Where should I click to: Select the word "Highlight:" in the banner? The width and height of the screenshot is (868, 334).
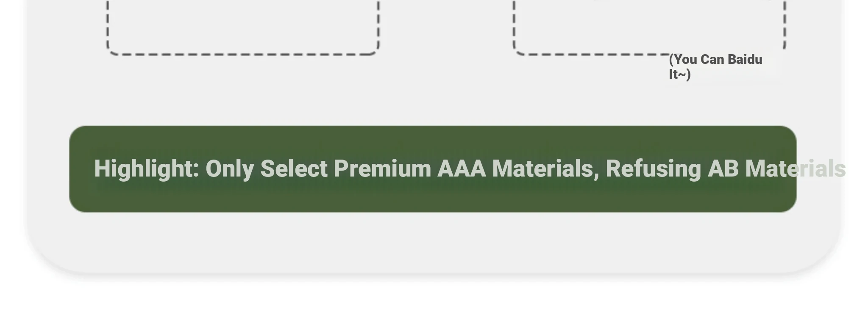[x=147, y=169]
